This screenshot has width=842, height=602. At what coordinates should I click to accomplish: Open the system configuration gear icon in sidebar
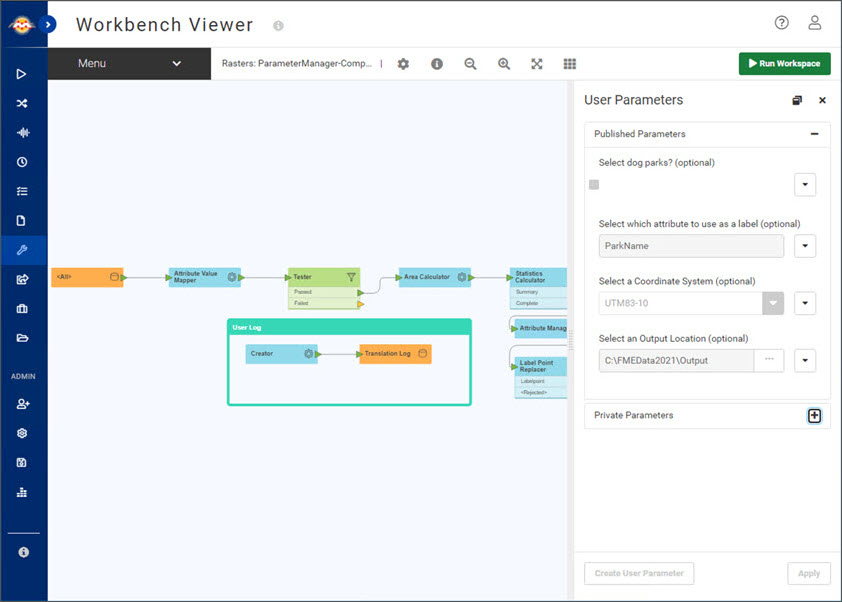(22, 433)
